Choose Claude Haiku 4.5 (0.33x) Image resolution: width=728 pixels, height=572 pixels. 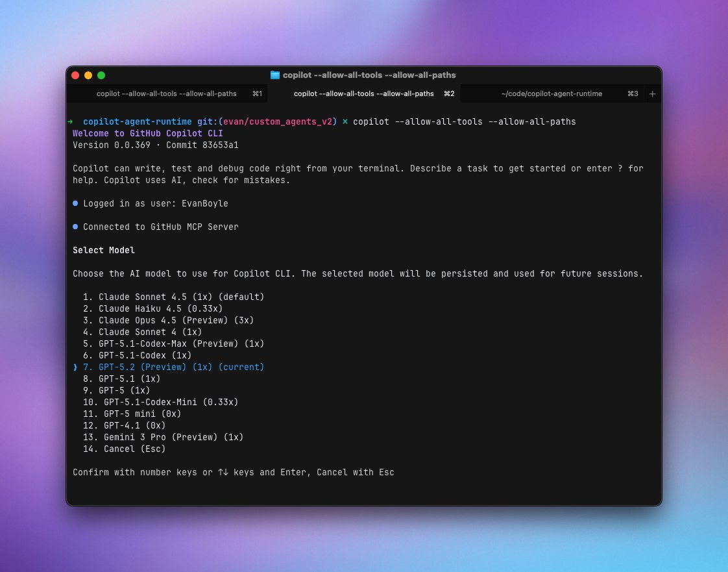[152, 308]
